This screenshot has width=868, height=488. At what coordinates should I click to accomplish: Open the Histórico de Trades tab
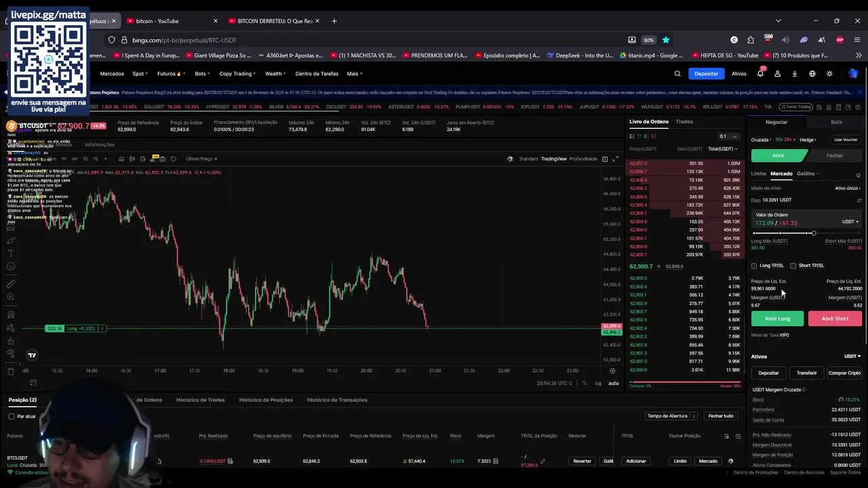200,400
